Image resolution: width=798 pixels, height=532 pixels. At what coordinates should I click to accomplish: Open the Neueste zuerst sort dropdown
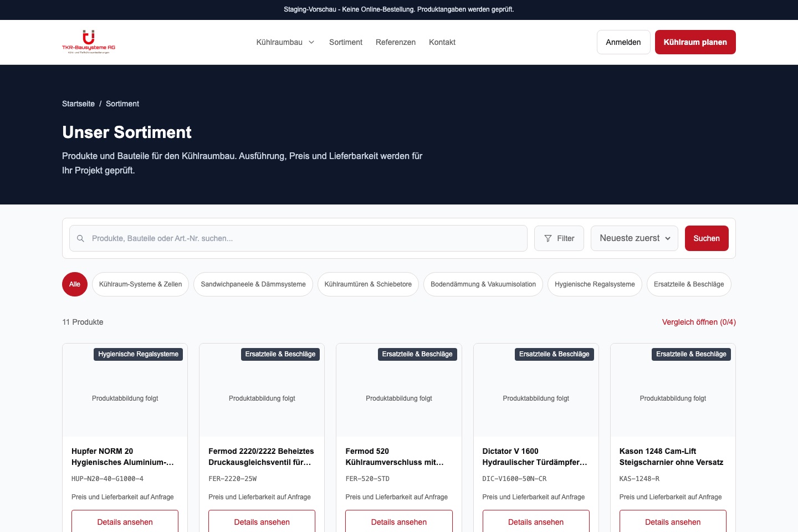[x=635, y=238]
